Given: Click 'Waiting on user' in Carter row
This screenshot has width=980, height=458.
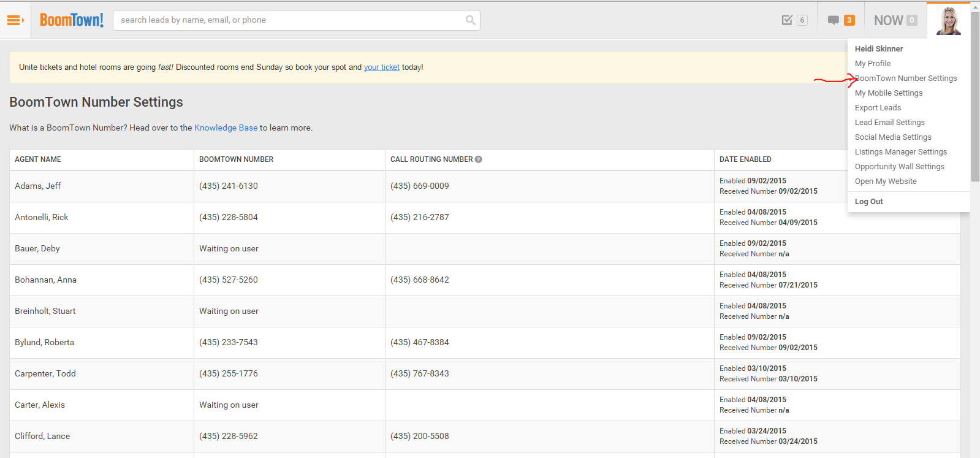Looking at the screenshot, I should [x=229, y=405].
